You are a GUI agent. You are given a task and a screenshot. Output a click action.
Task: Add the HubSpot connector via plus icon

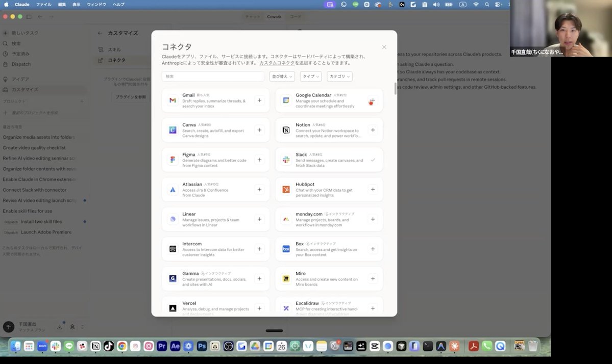tap(373, 190)
